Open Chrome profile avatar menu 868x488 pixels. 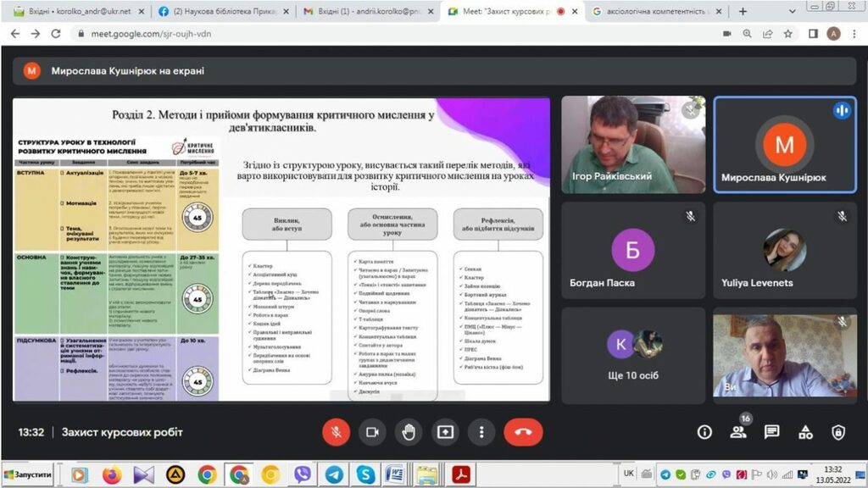(833, 34)
